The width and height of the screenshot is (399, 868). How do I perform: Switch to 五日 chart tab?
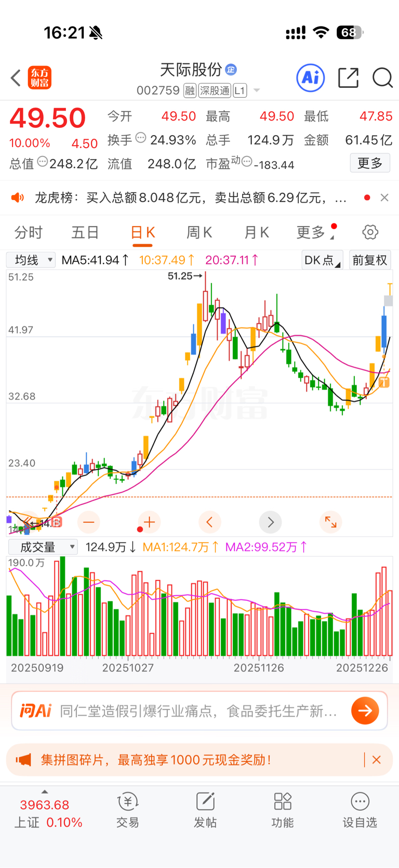[85, 232]
